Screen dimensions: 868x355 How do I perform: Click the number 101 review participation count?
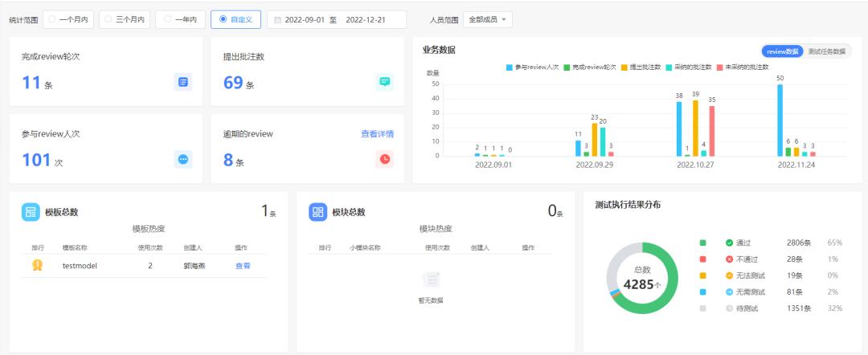coord(36,160)
